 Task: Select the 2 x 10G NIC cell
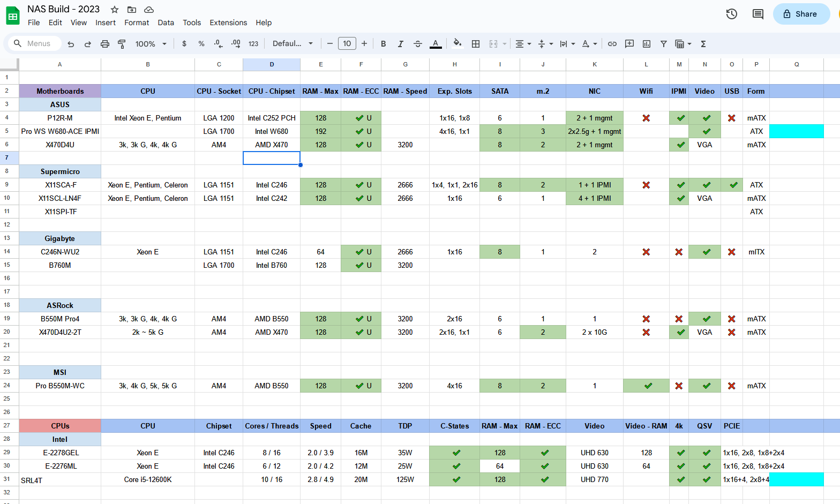tap(595, 332)
